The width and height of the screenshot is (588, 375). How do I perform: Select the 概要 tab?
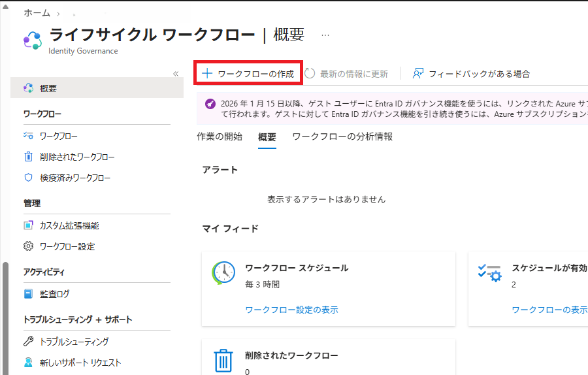[x=267, y=137]
